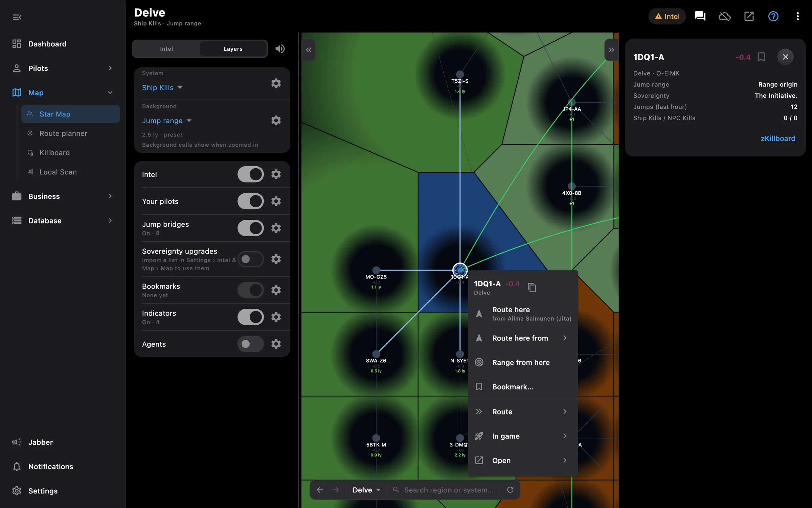Open System layer settings gear
Image resolution: width=812 pixels, height=508 pixels.
point(276,83)
